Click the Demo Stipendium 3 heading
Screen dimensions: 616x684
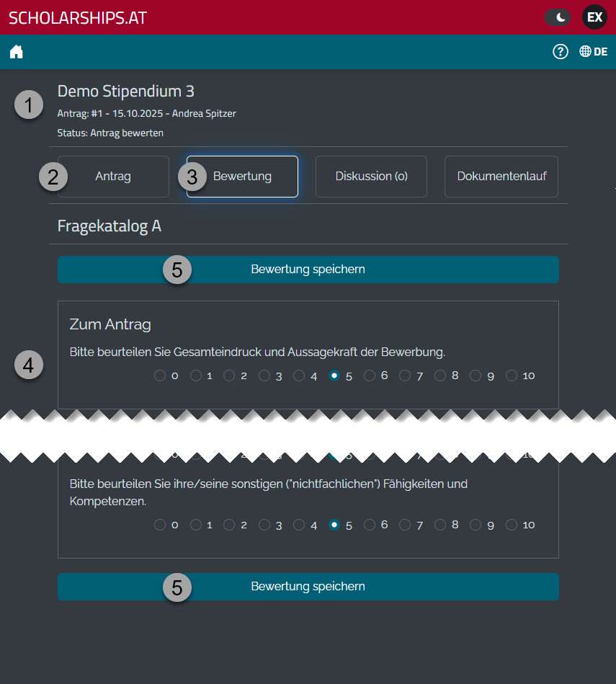click(x=125, y=92)
